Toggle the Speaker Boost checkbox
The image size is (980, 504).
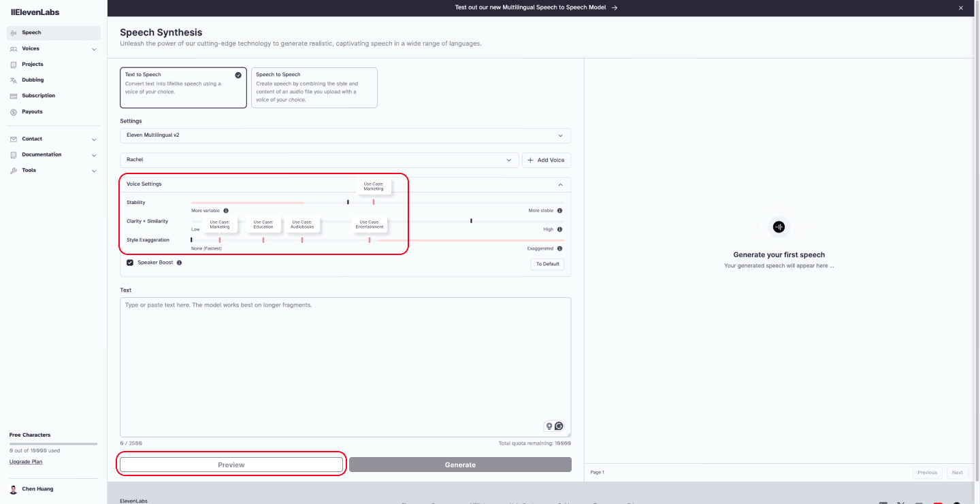pyautogui.click(x=130, y=263)
